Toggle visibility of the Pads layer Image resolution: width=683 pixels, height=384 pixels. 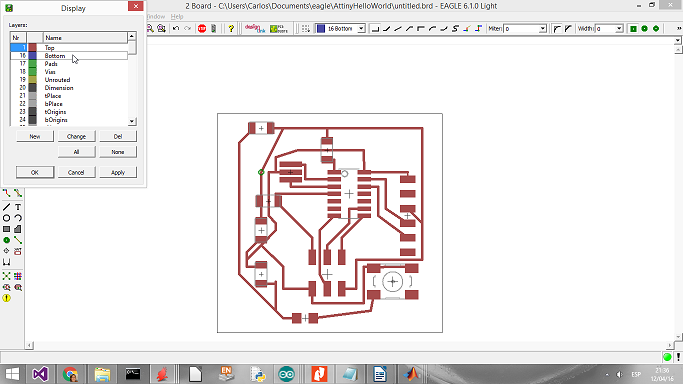pyautogui.click(x=69, y=64)
